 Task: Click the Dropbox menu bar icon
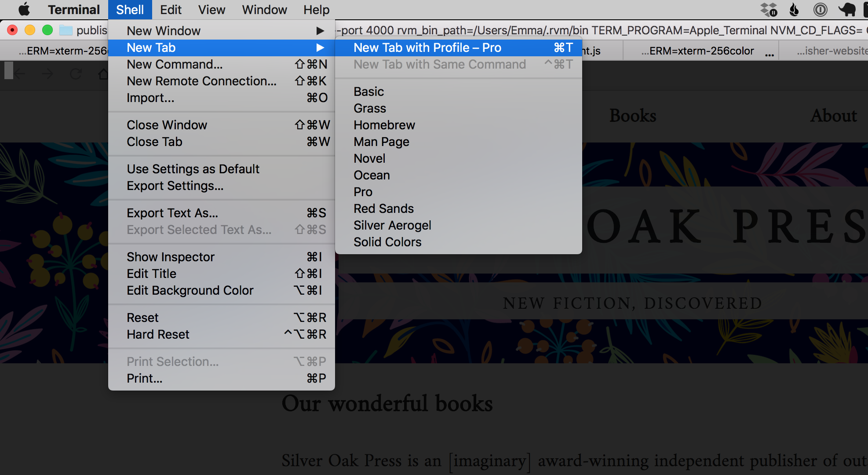point(769,9)
